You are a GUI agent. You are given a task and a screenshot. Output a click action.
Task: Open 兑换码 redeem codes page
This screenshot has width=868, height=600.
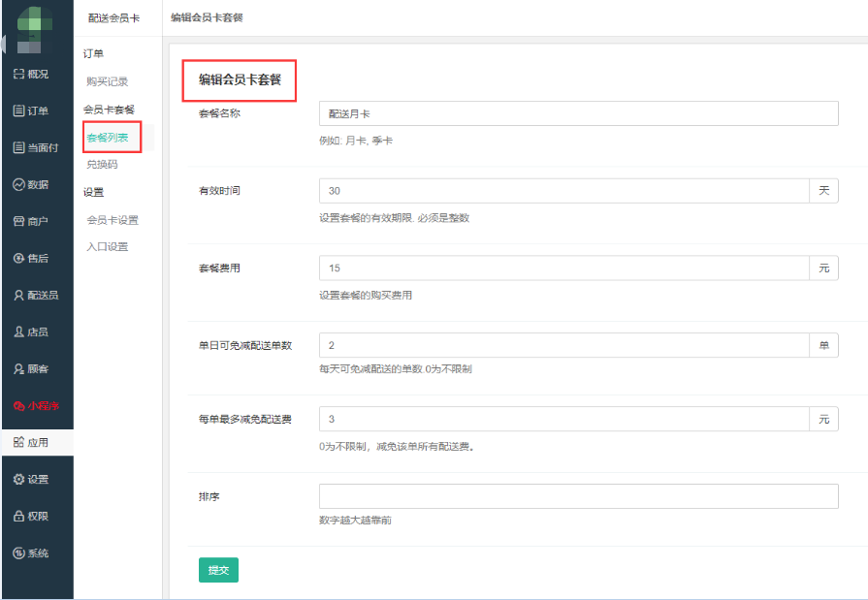(103, 165)
